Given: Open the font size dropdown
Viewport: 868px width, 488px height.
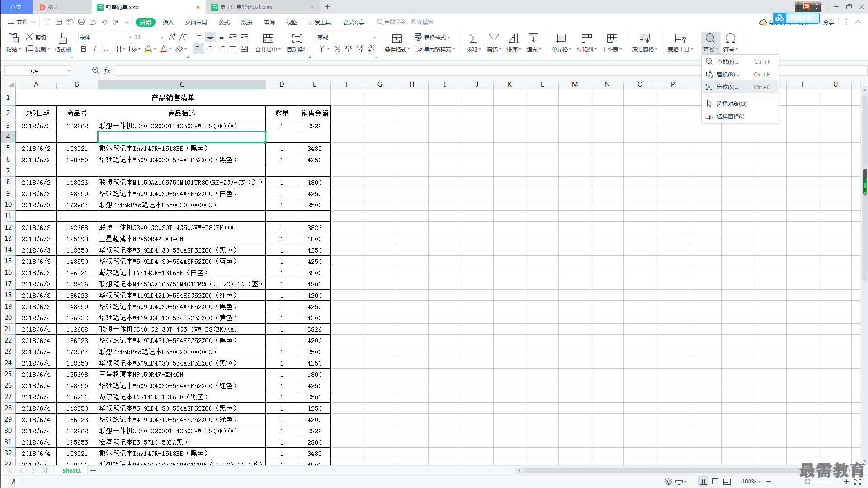Looking at the screenshot, I should (162, 38).
